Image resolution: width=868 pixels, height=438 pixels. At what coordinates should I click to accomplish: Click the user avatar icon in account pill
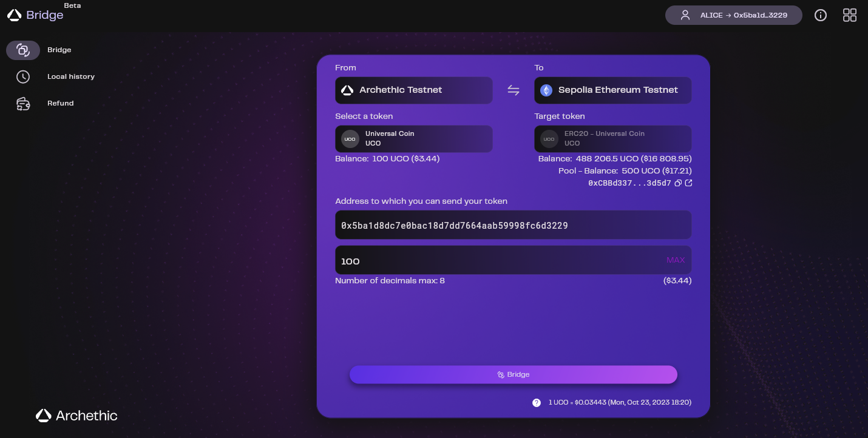tap(685, 15)
